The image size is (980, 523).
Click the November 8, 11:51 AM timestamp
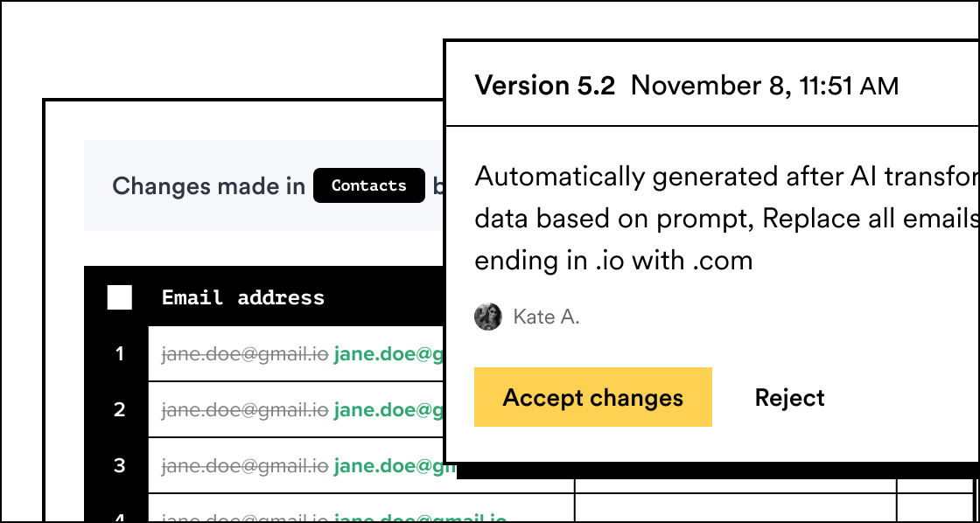click(x=764, y=86)
